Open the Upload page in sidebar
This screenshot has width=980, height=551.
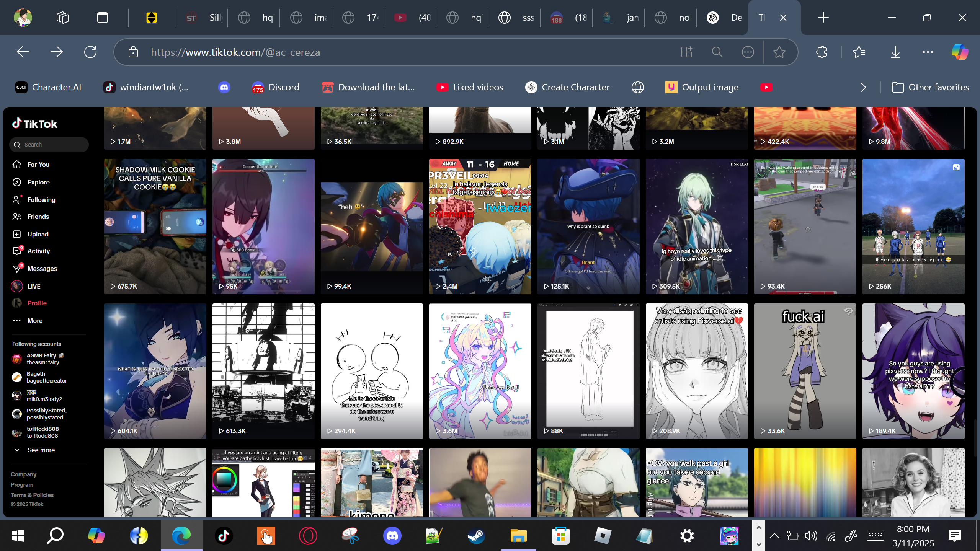[x=38, y=234]
